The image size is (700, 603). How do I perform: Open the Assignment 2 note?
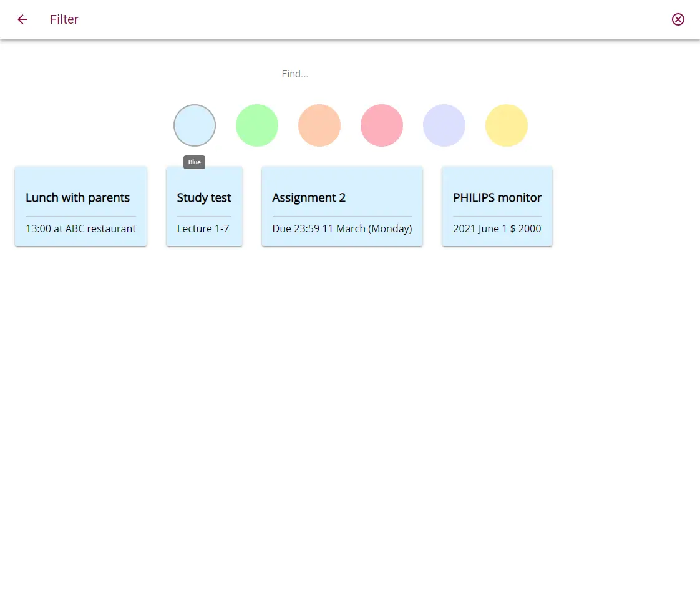342,206
